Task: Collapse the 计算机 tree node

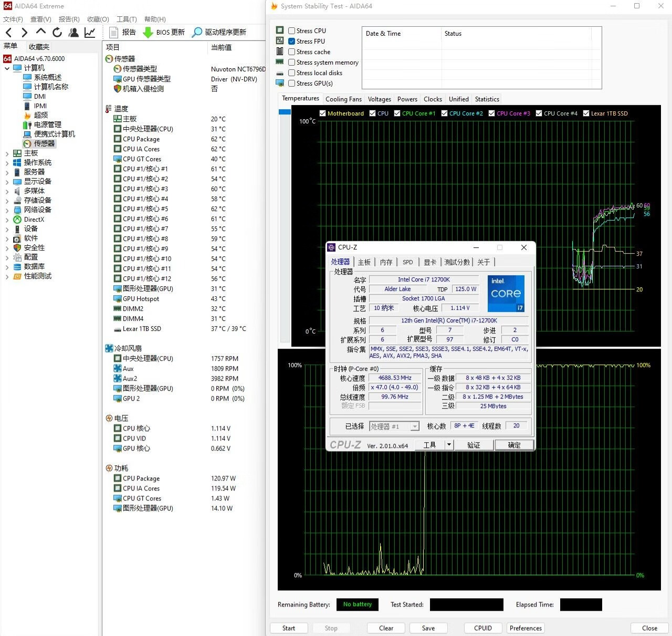Action: (7, 68)
